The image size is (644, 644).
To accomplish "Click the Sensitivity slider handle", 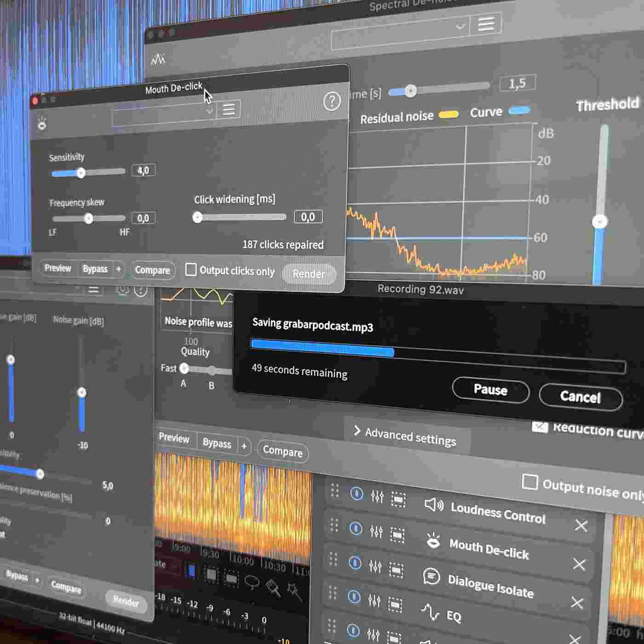I will (x=81, y=173).
